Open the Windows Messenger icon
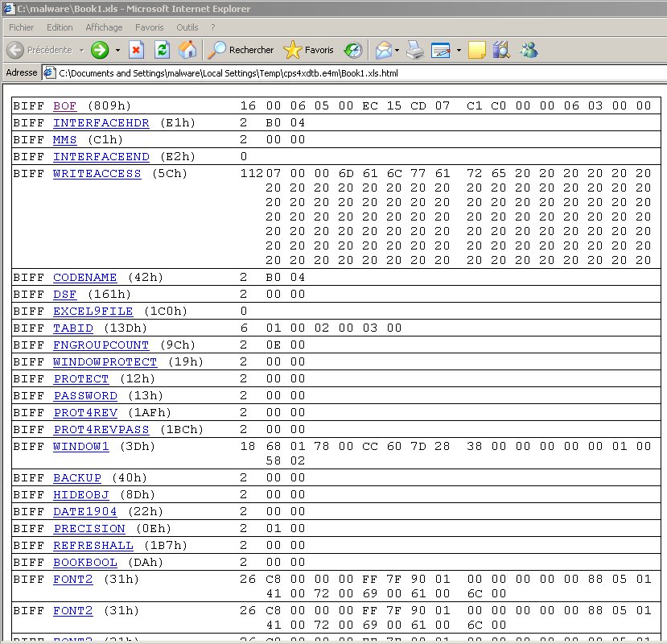Screen dimensions: 667x644 point(529,50)
